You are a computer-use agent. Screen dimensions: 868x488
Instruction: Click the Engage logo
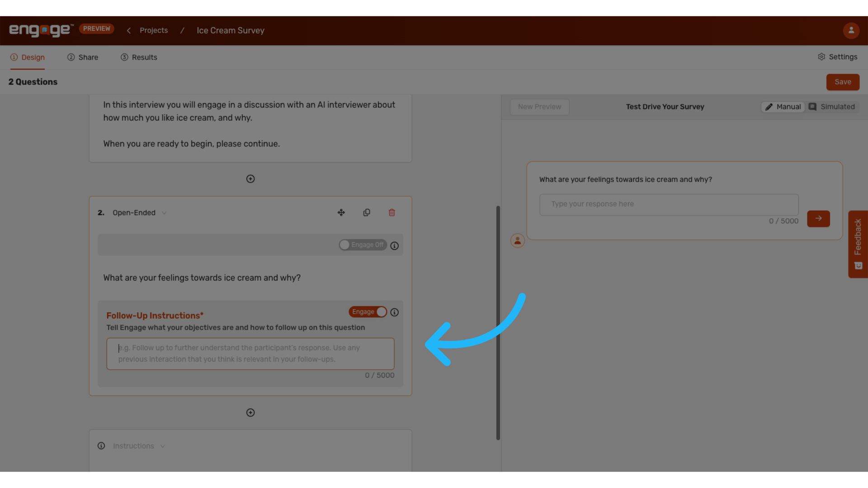(41, 30)
